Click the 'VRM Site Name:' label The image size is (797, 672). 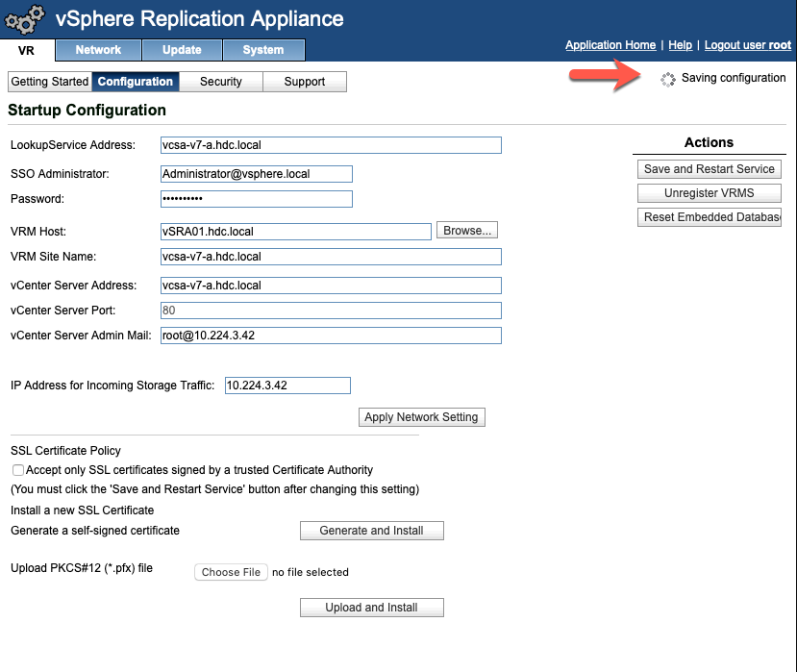click(x=54, y=256)
